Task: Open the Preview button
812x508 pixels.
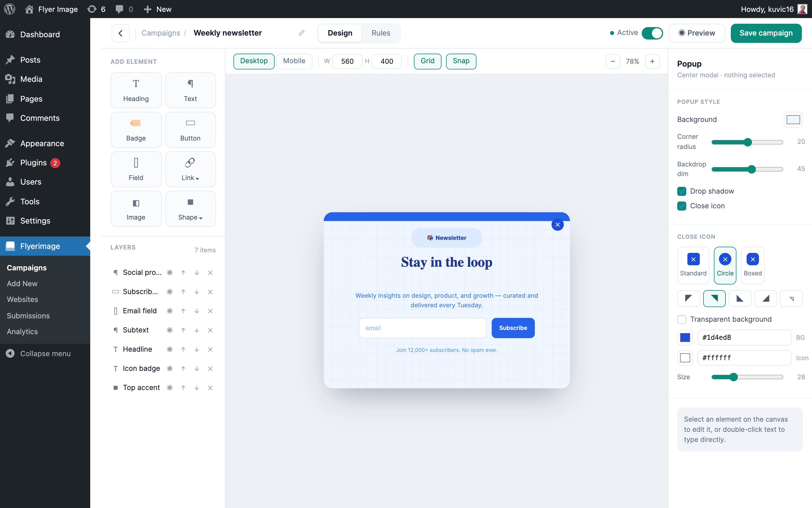Action: point(697,33)
